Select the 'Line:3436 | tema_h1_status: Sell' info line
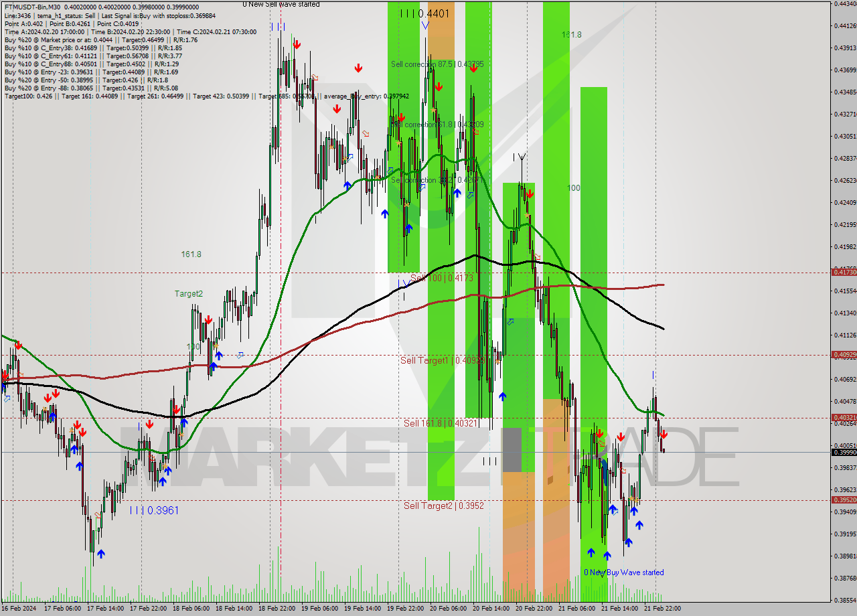This screenshot has height=616, width=857. (110, 15)
